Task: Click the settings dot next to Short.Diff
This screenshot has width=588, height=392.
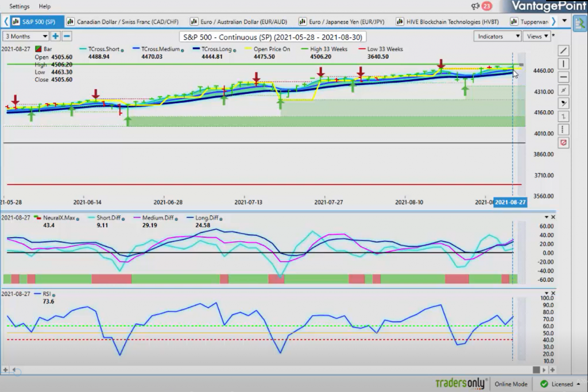Action: pos(123,219)
